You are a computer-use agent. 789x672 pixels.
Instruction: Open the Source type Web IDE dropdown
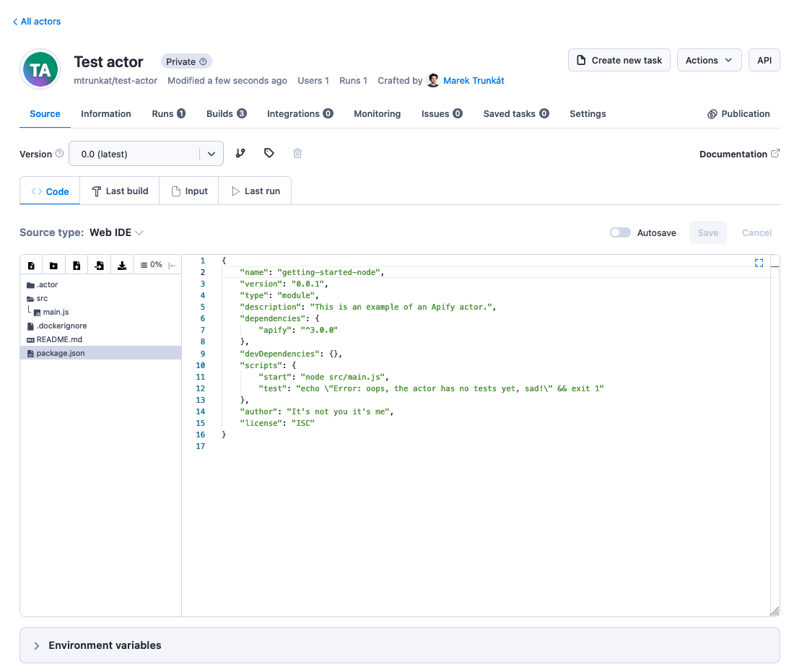(116, 232)
